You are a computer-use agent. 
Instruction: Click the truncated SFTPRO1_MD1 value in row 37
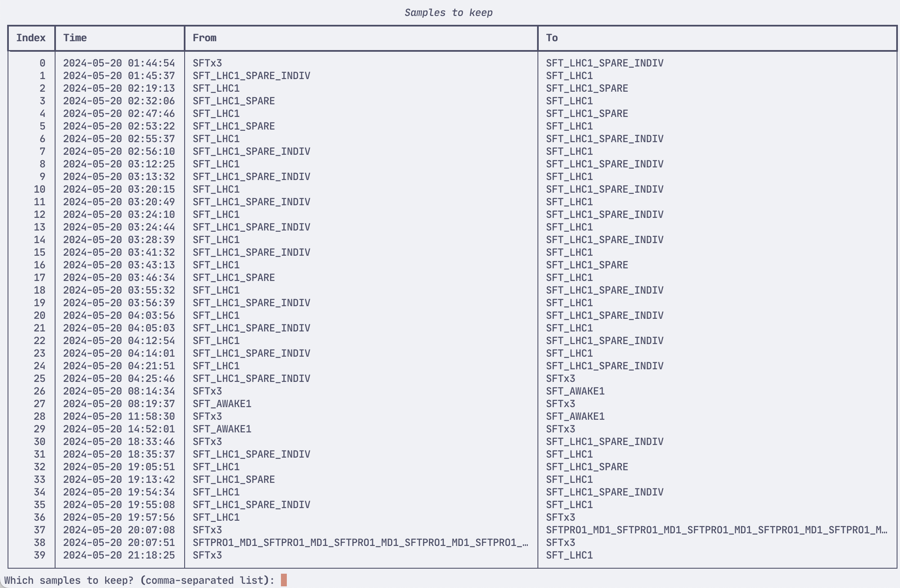tap(716, 530)
